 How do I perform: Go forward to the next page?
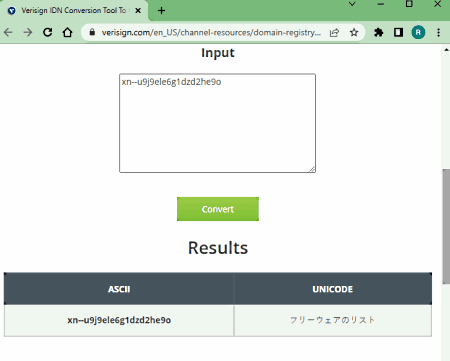[x=28, y=32]
